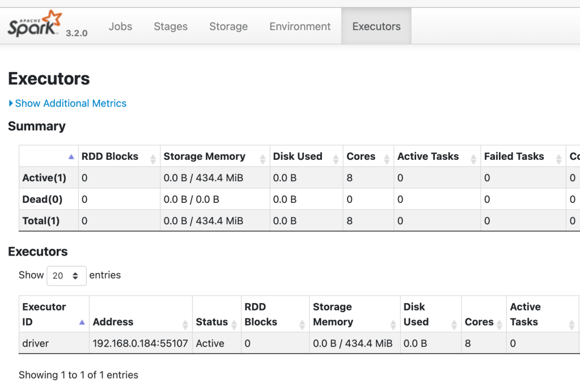Click driver row Cores value 8

click(x=468, y=343)
